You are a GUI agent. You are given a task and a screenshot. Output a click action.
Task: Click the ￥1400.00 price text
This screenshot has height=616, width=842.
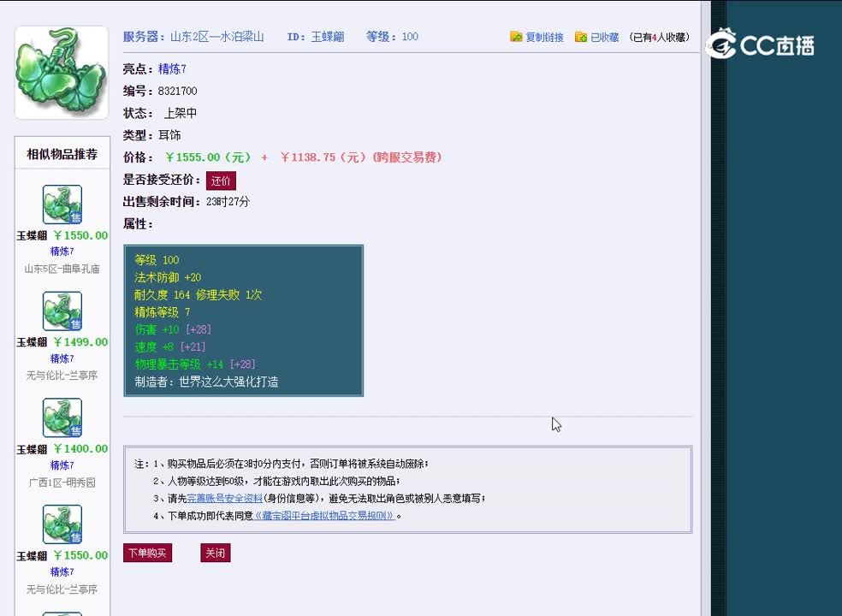pos(80,448)
